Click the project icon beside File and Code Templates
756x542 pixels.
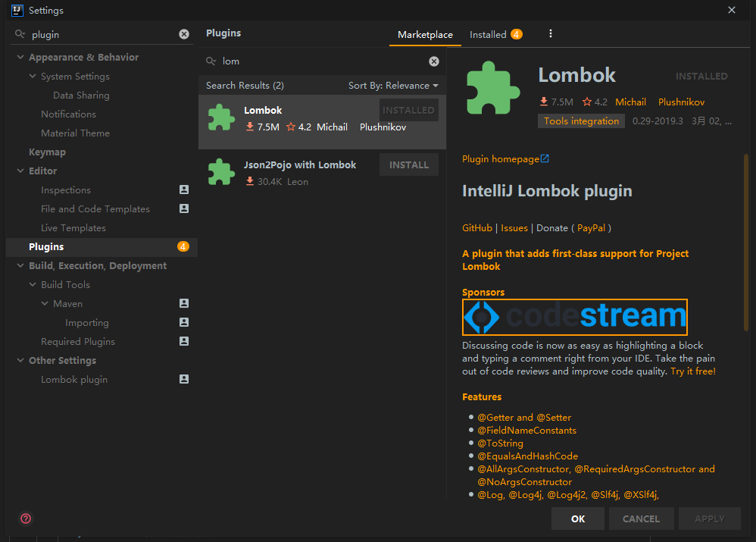[183, 208]
